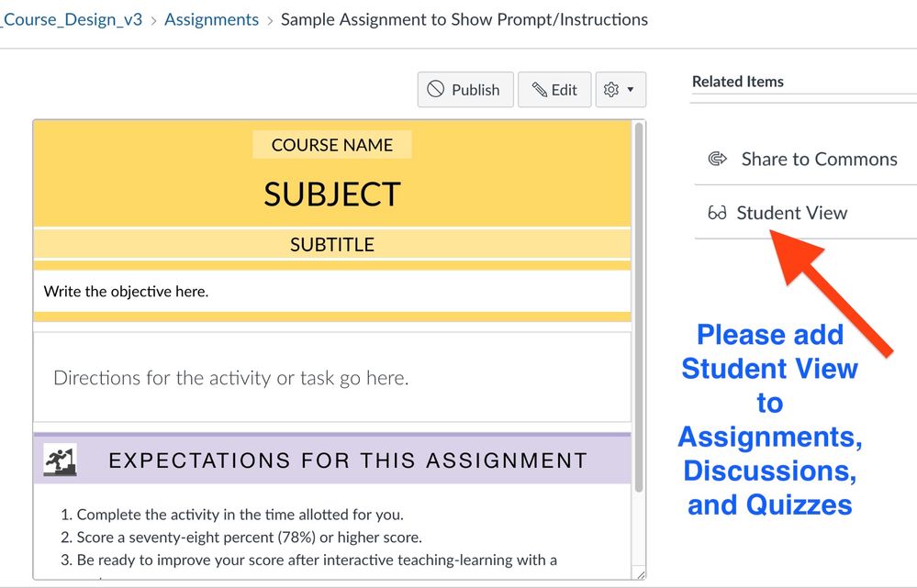Click the COURSE NAME label
Screen dimensions: 917x588
point(331,145)
